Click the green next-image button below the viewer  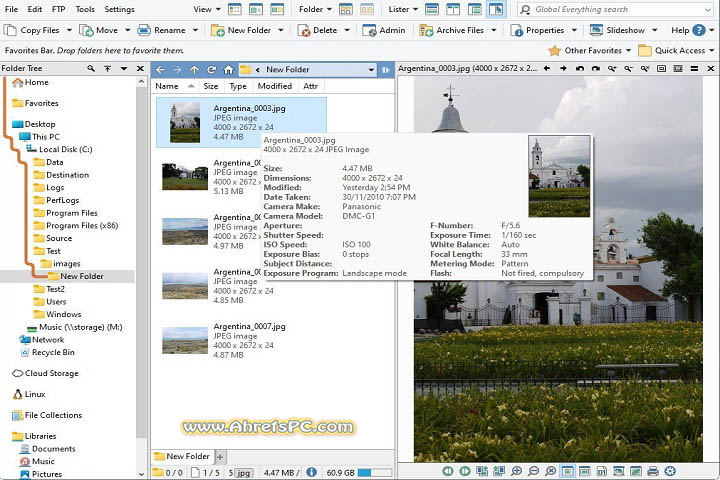pos(465,471)
